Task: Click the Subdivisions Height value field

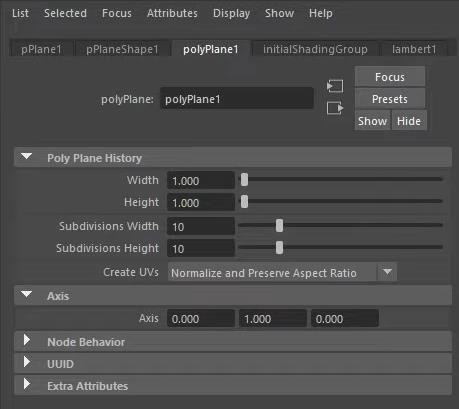Action: (201, 248)
